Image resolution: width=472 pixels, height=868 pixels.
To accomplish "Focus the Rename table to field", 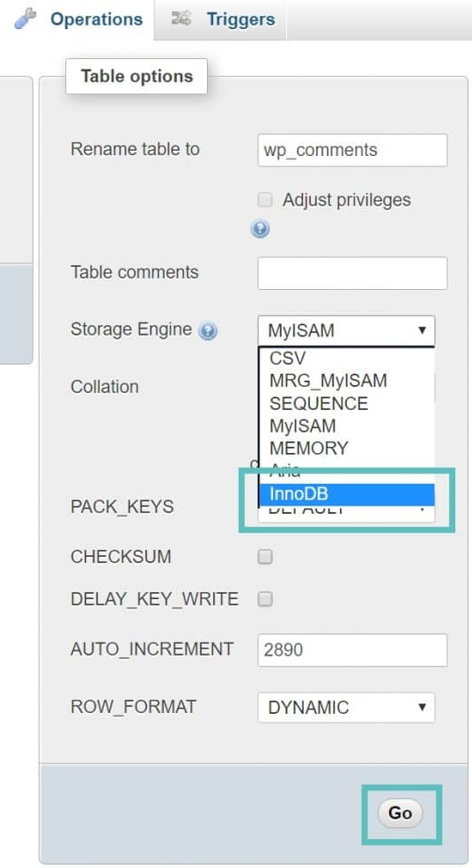I will [352, 150].
